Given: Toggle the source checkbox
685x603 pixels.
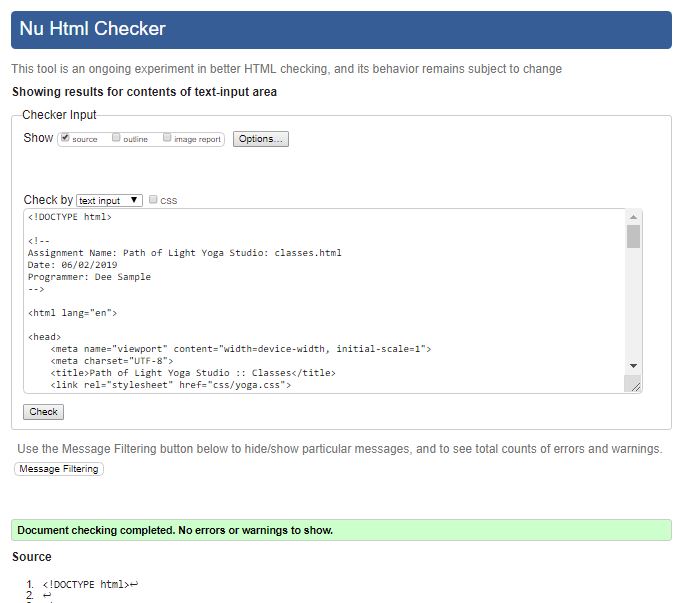Looking at the screenshot, I should point(65,138).
